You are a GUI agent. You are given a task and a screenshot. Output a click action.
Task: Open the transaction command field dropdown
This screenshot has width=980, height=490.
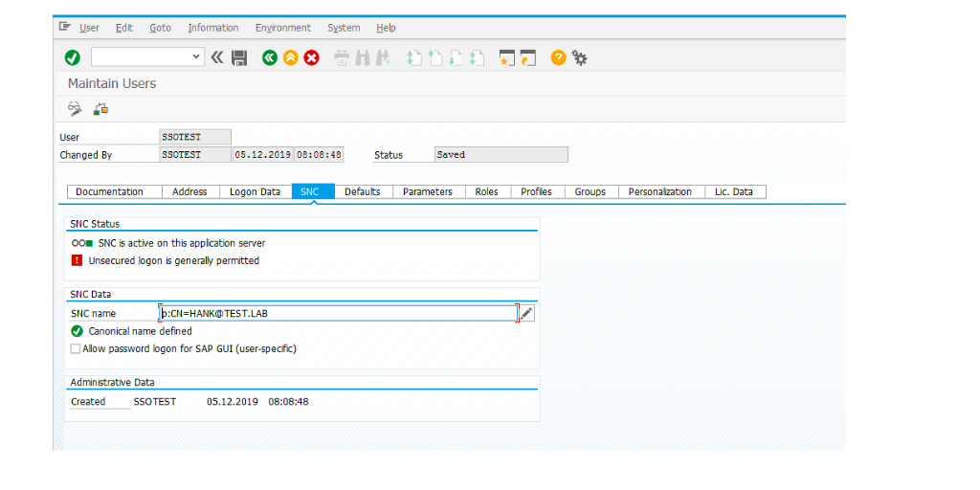[197, 56]
